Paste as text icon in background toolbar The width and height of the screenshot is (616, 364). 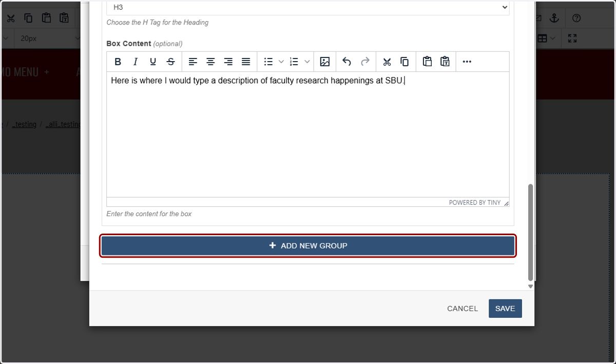[64, 18]
